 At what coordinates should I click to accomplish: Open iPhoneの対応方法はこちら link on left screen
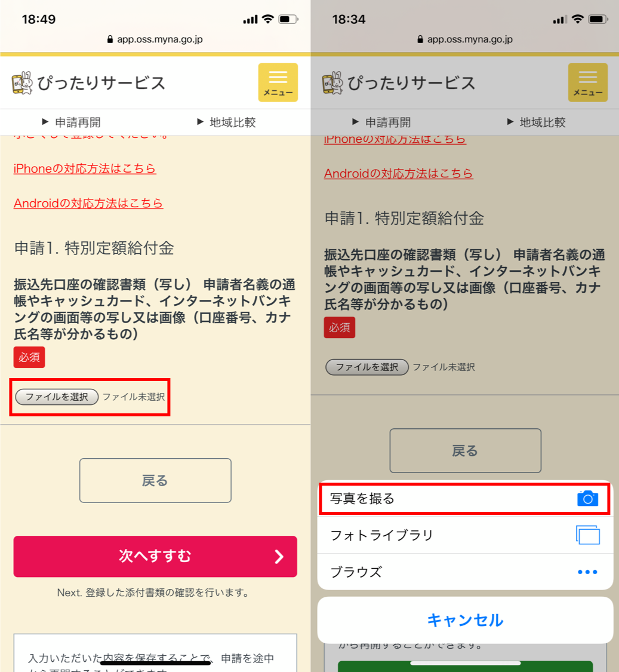85,168
